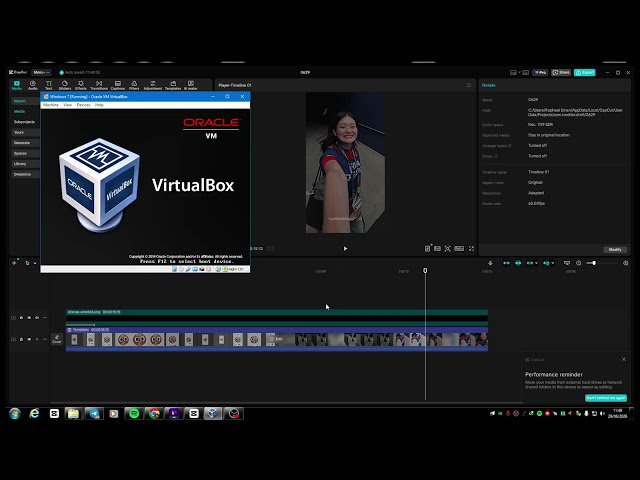Screen dimensions: 640x480
Task: Click the microphone record icon above timeline
Action: click(490, 263)
